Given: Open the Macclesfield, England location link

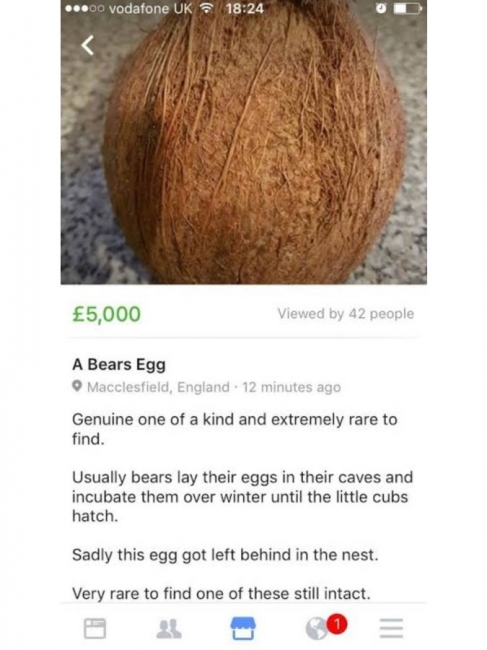Looking at the screenshot, I should (158, 387).
